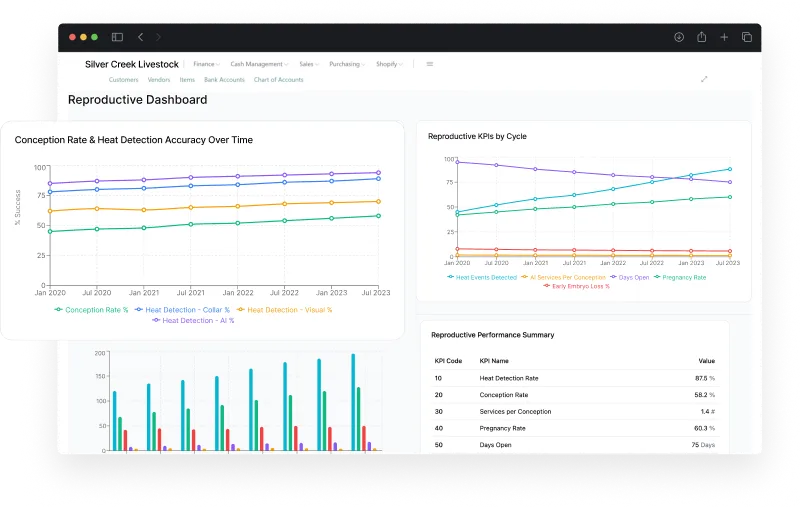Go to Chart of Accounts link

pyautogui.click(x=278, y=79)
